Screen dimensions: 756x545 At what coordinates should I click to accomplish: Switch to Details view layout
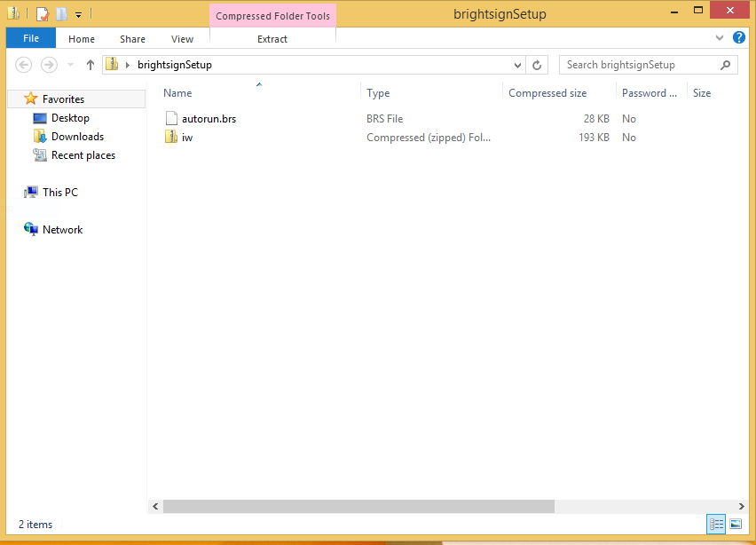tap(716, 524)
